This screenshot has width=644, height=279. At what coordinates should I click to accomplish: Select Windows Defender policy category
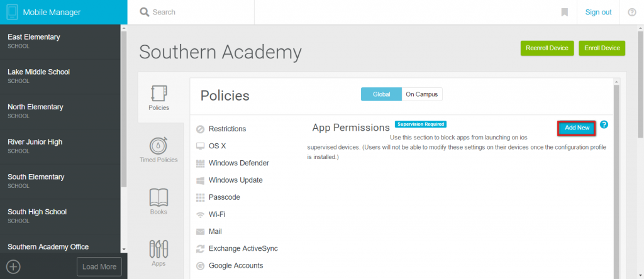point(238,163)
